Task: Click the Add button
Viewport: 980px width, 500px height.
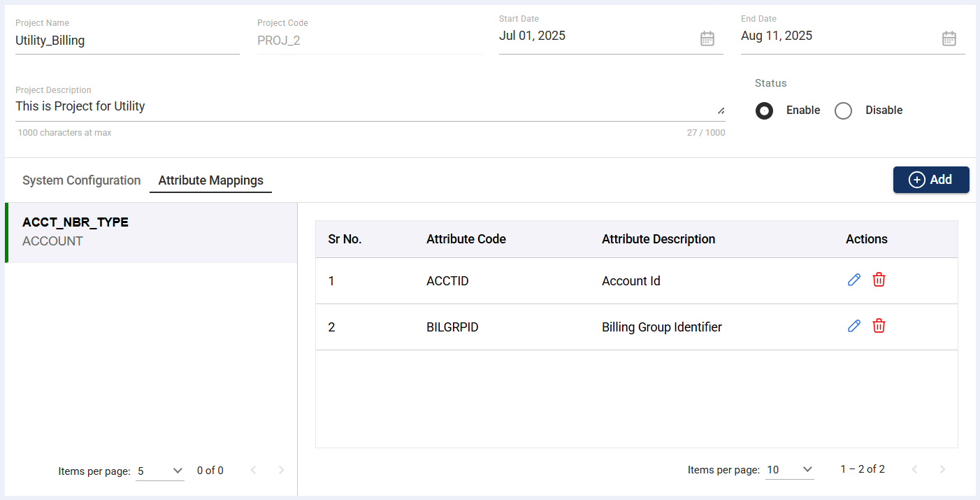Action: click(x=930, y=180)
